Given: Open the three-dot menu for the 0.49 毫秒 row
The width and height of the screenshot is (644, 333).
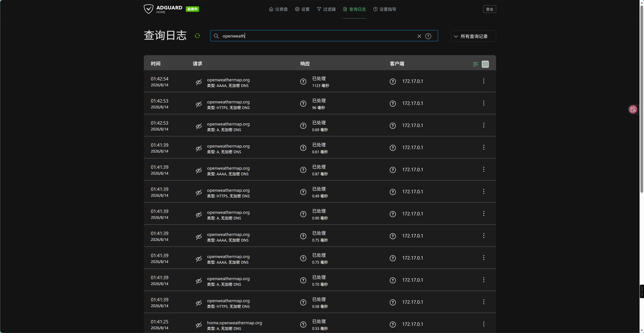Looking at the screenshot, I should click(483, 192).
